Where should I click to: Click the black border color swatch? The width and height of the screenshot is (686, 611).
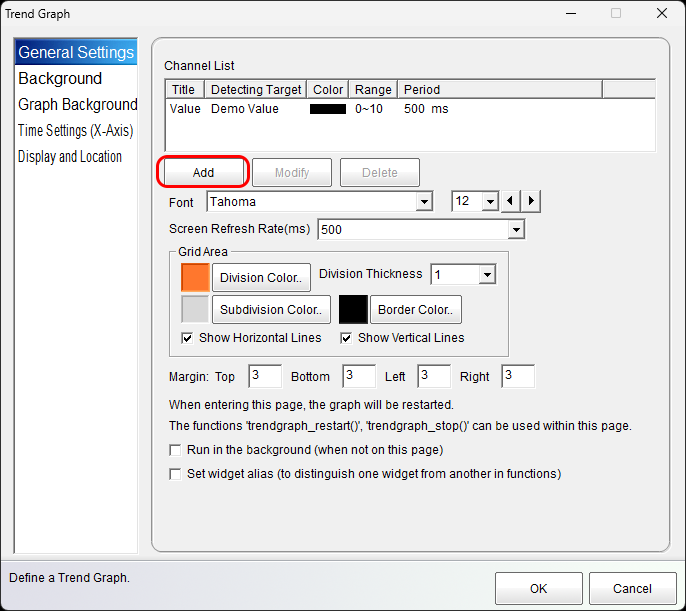tap(353, 310)
